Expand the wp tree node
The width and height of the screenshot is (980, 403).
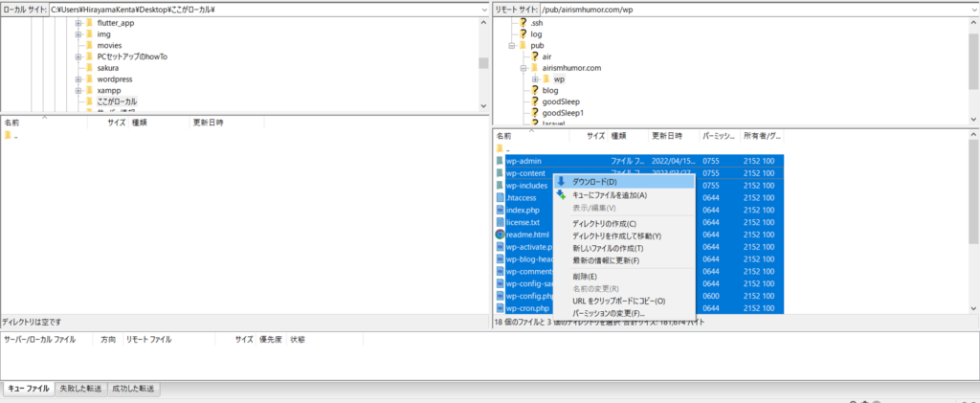[535, 79]
